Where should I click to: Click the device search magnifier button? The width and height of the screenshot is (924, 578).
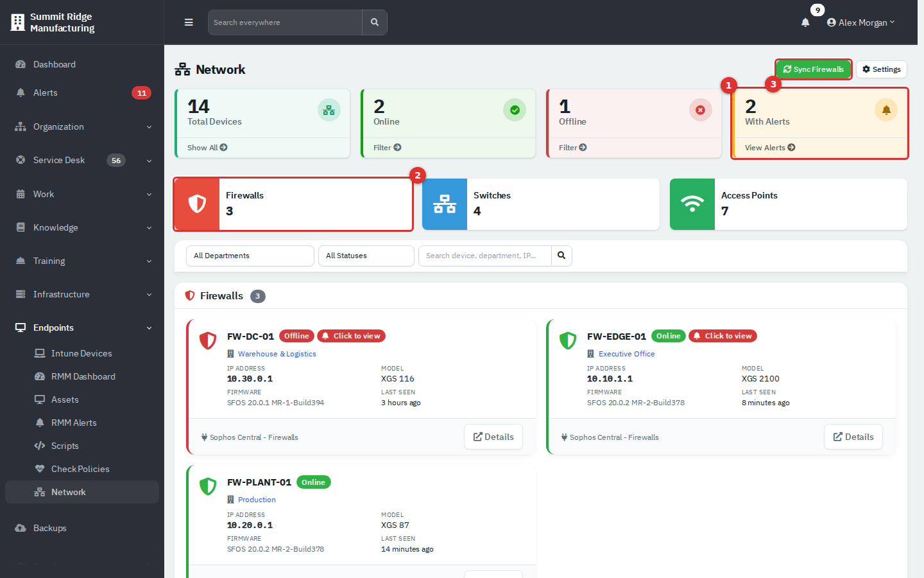561,256
